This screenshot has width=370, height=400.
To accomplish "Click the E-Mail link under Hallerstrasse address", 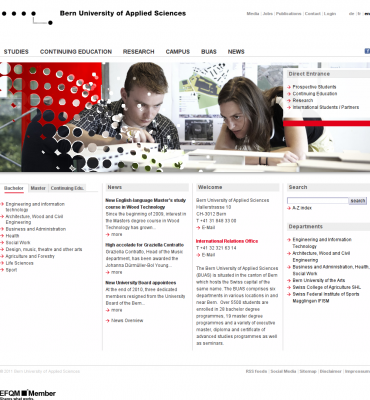I will 208,228.
